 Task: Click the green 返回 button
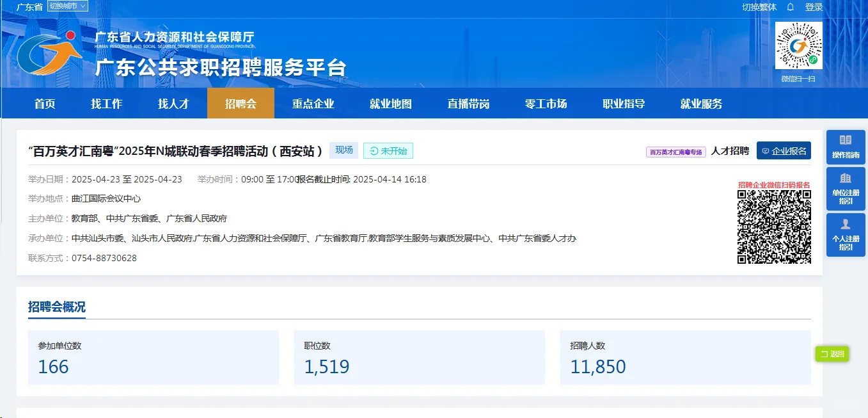point(832,353)
